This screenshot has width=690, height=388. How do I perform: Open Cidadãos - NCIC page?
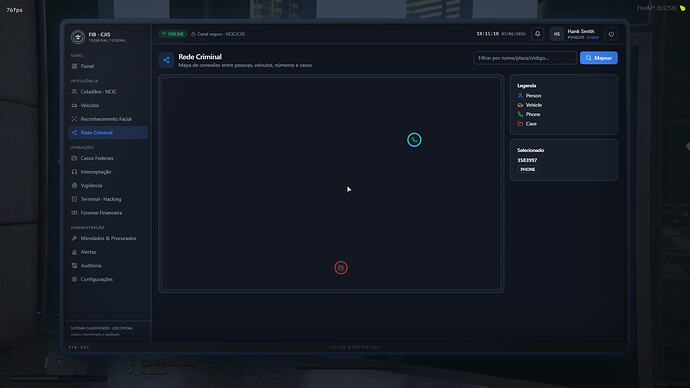[x=108, y=92]
